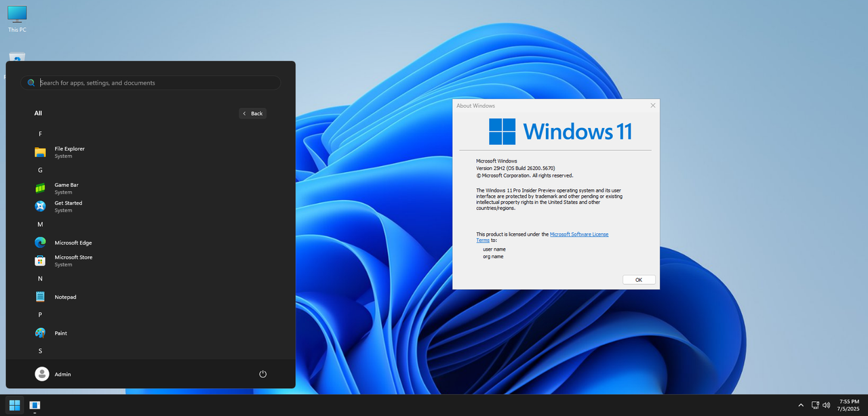This screenshot has width=868, height=416.
Task: Click the search magnifier icon in Start menu
Action: 31,83
